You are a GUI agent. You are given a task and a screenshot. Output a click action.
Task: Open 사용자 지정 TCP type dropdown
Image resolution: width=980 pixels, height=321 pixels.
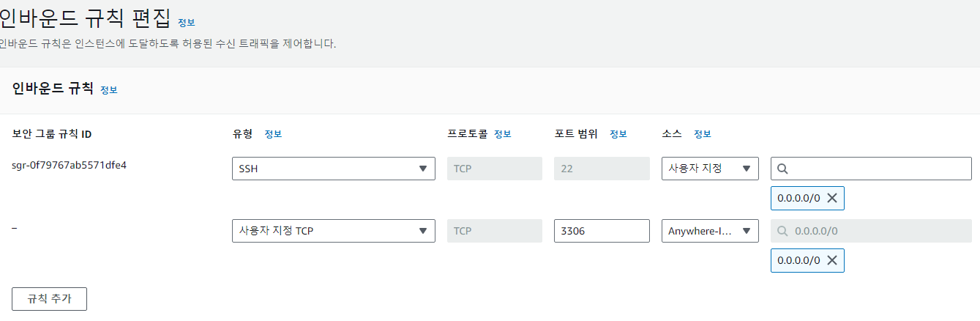pos(333,231)
